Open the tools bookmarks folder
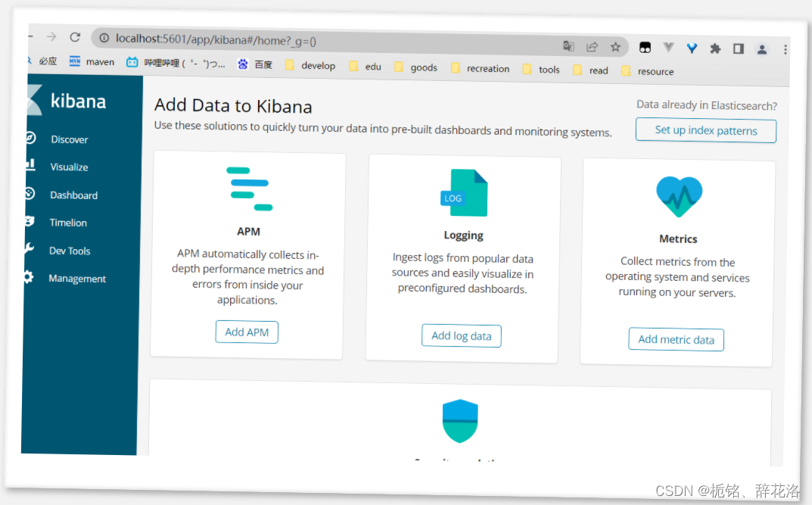The width and height of the screenshot is (812, 505). point(541,69)
